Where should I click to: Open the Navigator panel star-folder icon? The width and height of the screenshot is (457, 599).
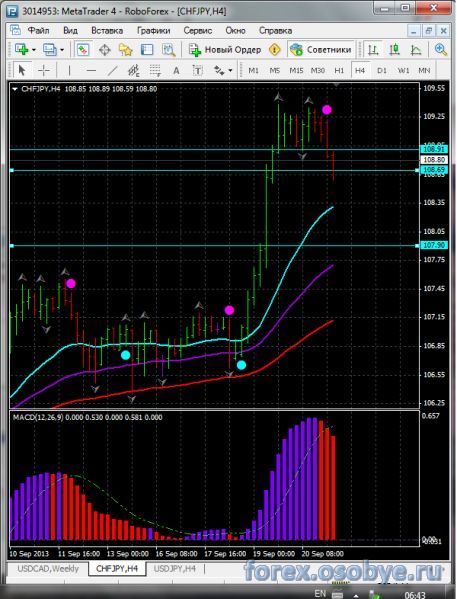pyautogui.click(x=125, y=50)
